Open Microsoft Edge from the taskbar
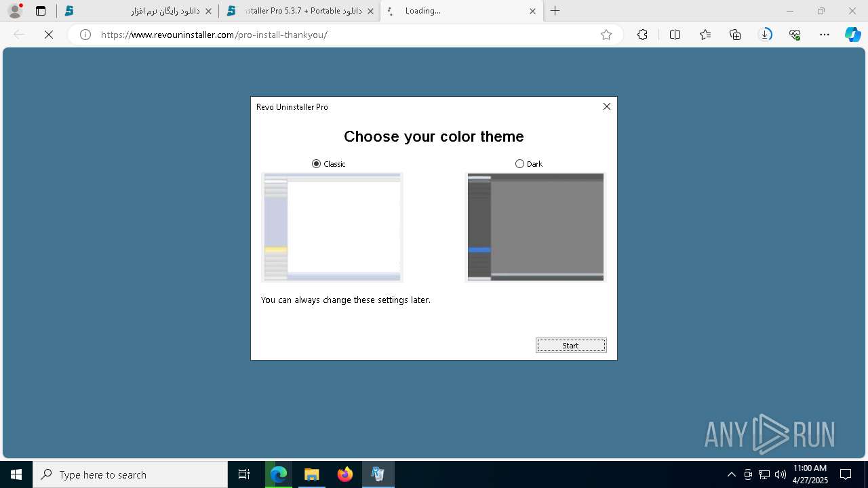This screenshot has width=868, height=488. pyautogui.click(x=279, y=474)
